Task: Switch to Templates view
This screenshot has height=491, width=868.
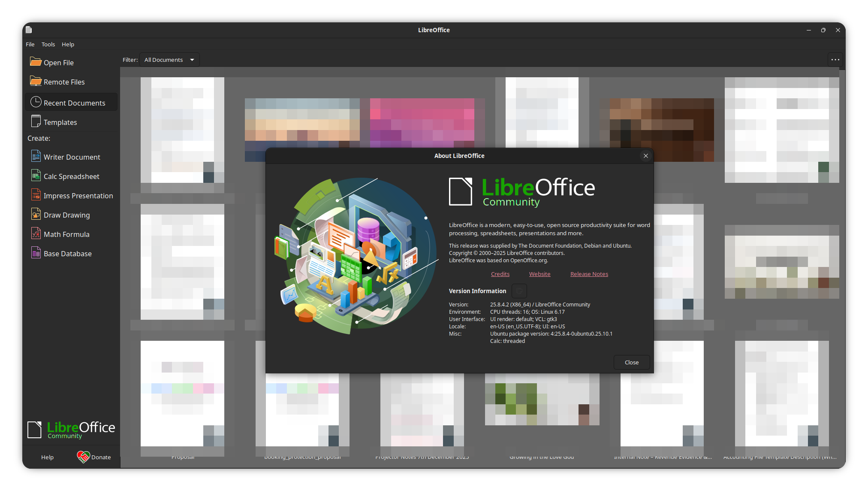Action: coord(60,122)
